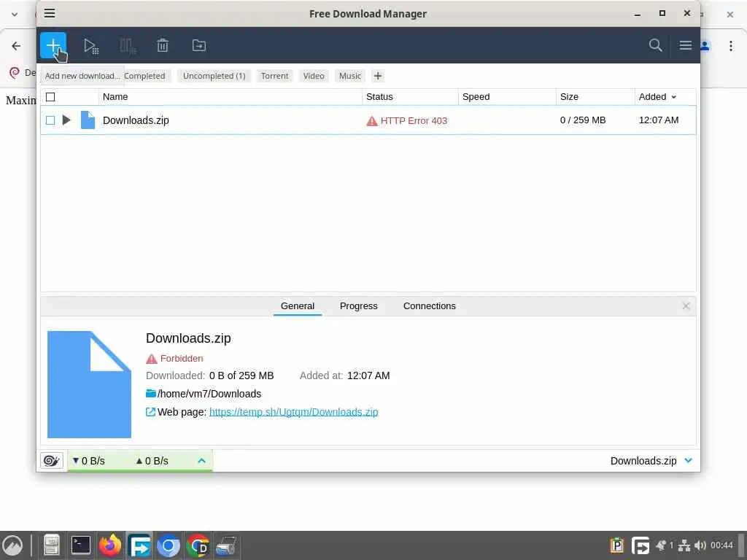The image size is (747, 560).
Task: Expand the speed panel chevron
Action: [201, 461]
